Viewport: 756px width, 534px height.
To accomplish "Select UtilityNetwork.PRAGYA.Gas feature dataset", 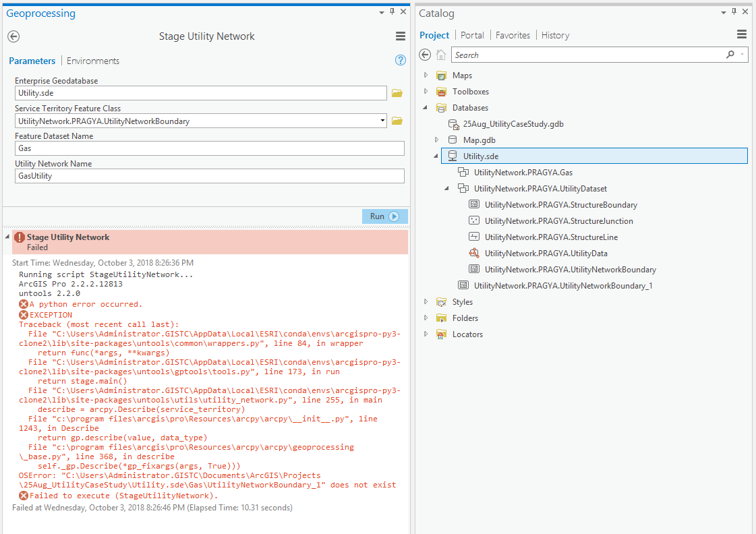I will click(x=523, y=173).
